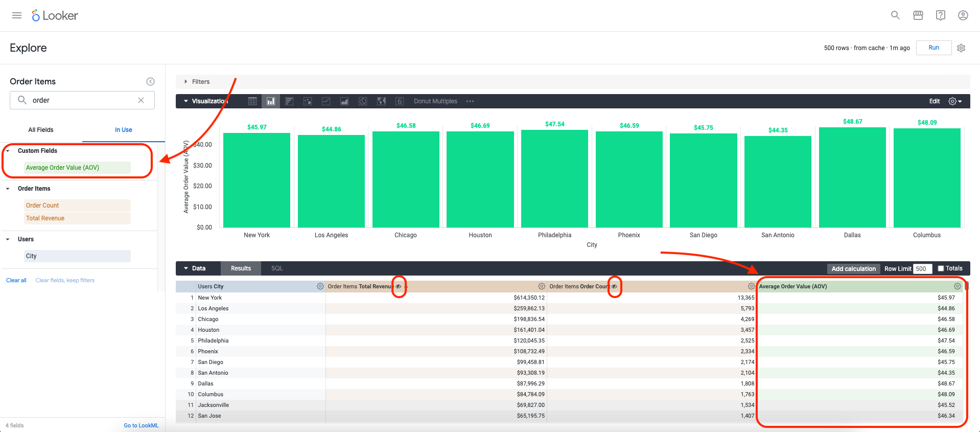Viewport: 980px width, 432px height.
Task: Click the New York bar in chart
Action: (256, 180)
